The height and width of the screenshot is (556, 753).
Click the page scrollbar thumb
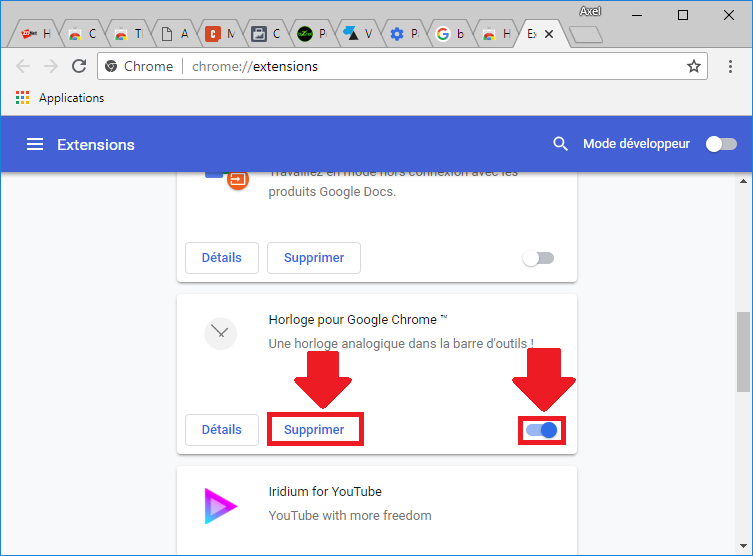pos(743,351)
